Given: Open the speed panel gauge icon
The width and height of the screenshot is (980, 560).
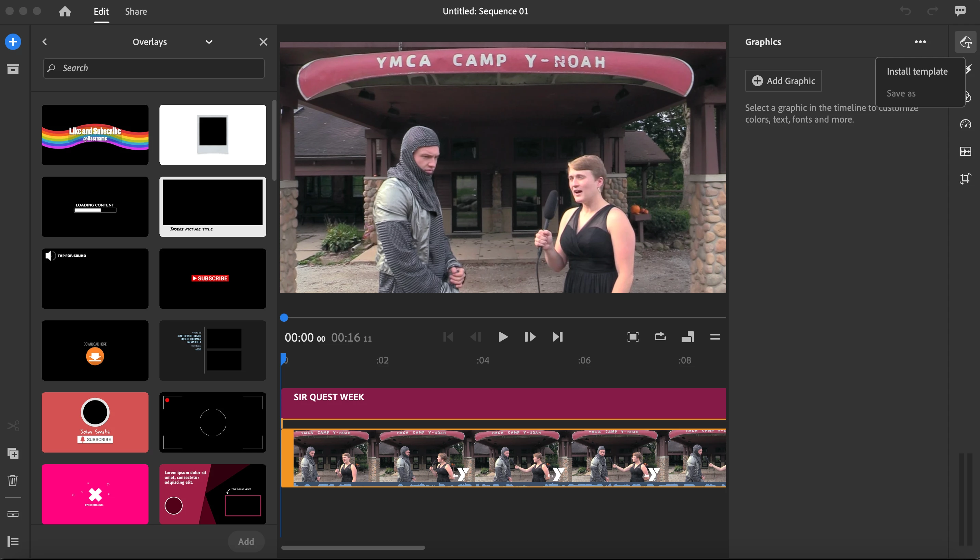Looking at the screenshot, I should click(x=965, y=124).
